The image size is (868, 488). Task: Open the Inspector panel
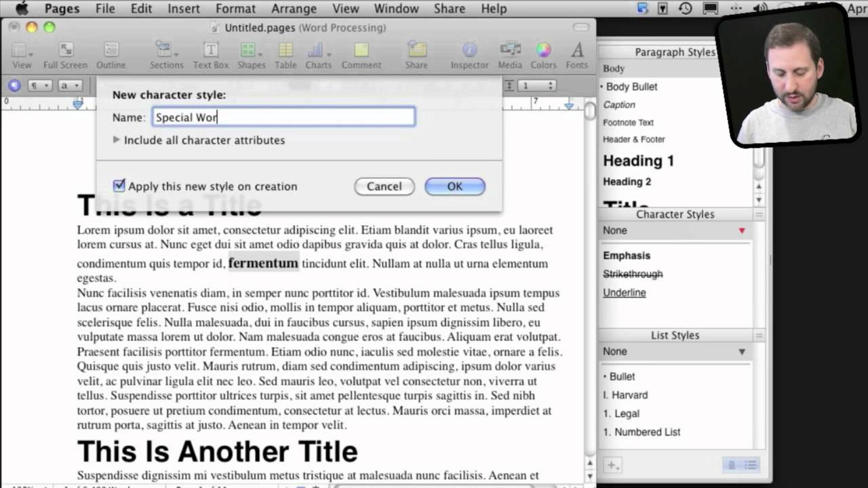pos(469,56)
